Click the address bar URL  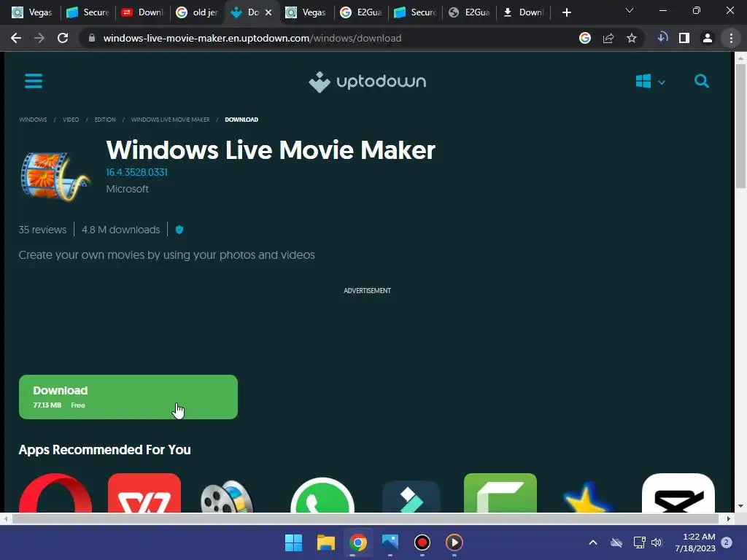click(252, 38)
